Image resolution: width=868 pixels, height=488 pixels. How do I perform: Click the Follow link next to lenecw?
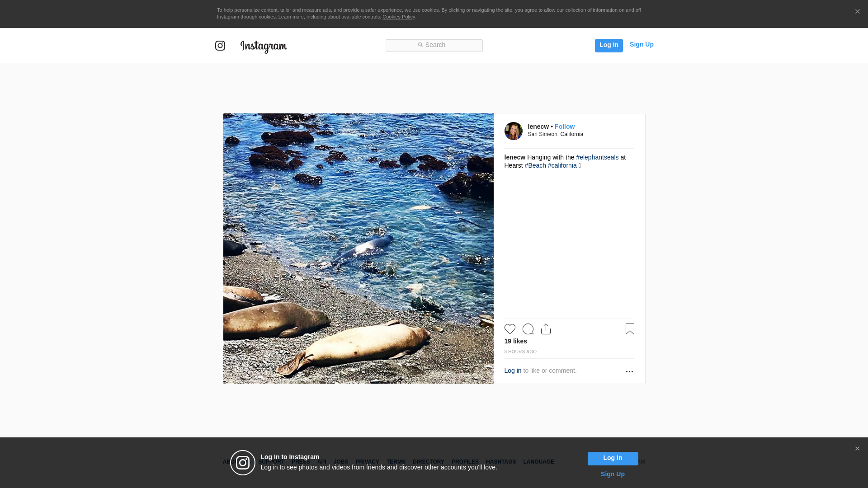pos(565,127)
